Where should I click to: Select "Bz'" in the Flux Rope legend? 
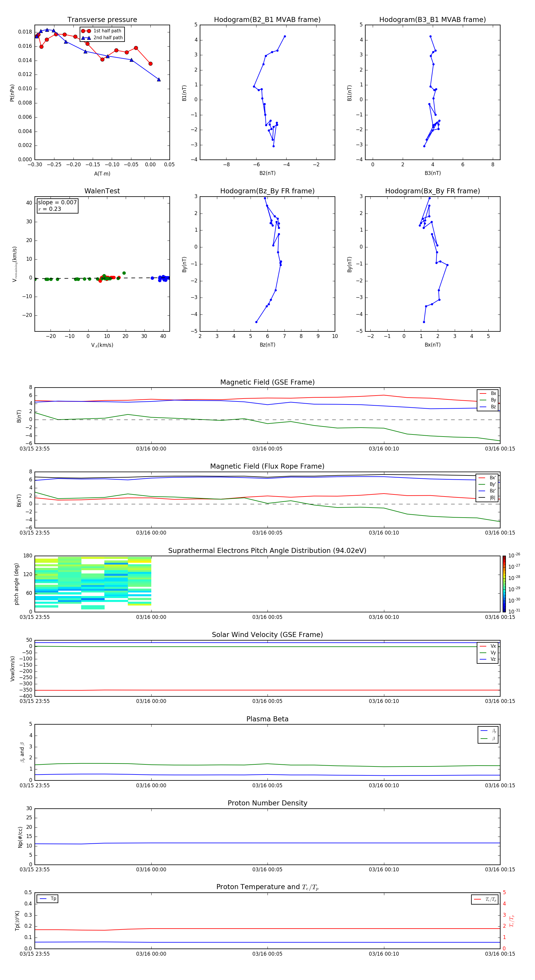(487, 491)
